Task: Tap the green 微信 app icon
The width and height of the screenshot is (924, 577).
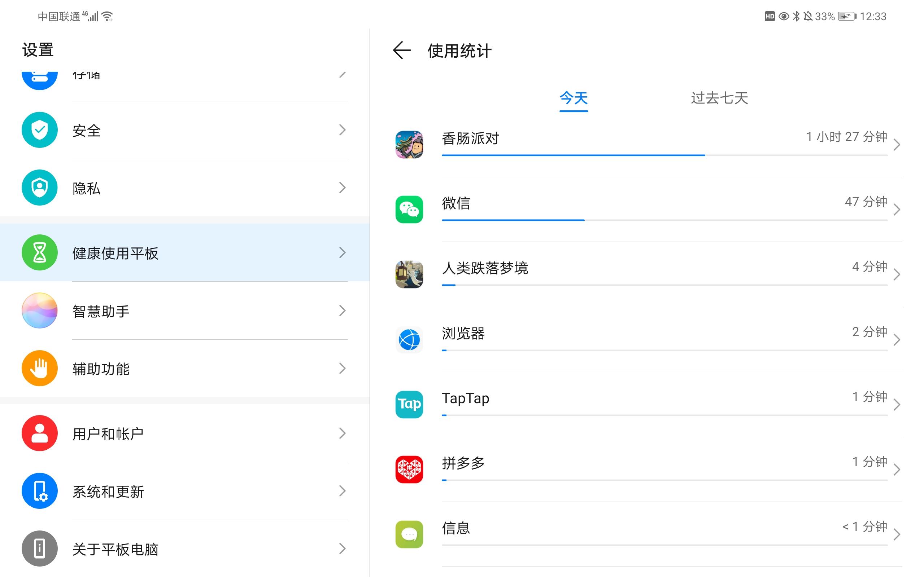Action: [x=409, y=210]
